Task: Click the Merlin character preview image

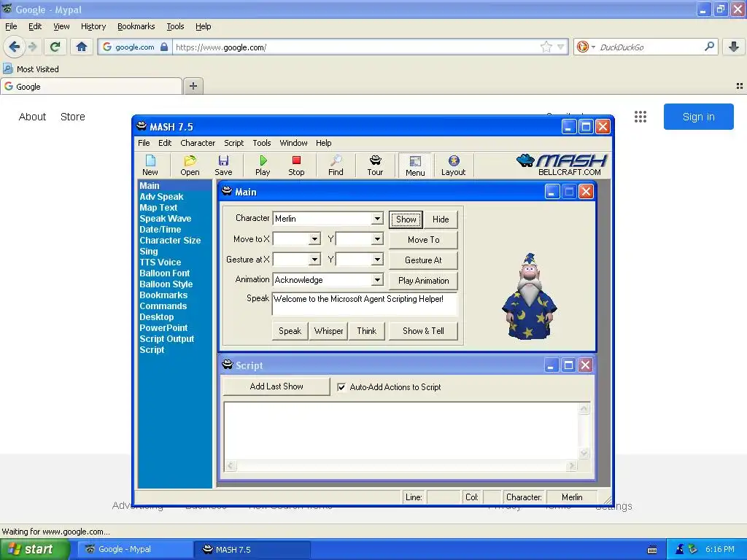Action: click(x=530, y=296)
